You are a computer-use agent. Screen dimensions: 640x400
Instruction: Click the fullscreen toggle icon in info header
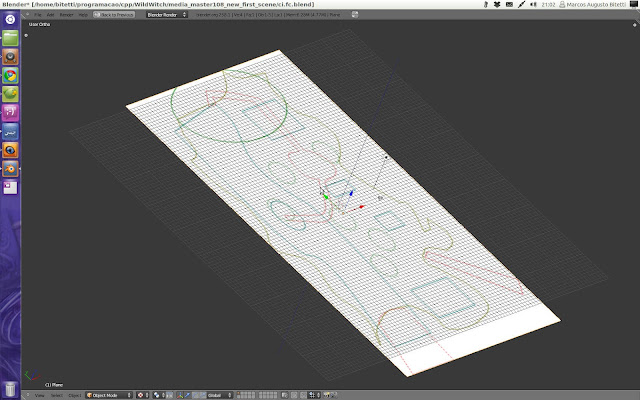click(x=355, y=15)
